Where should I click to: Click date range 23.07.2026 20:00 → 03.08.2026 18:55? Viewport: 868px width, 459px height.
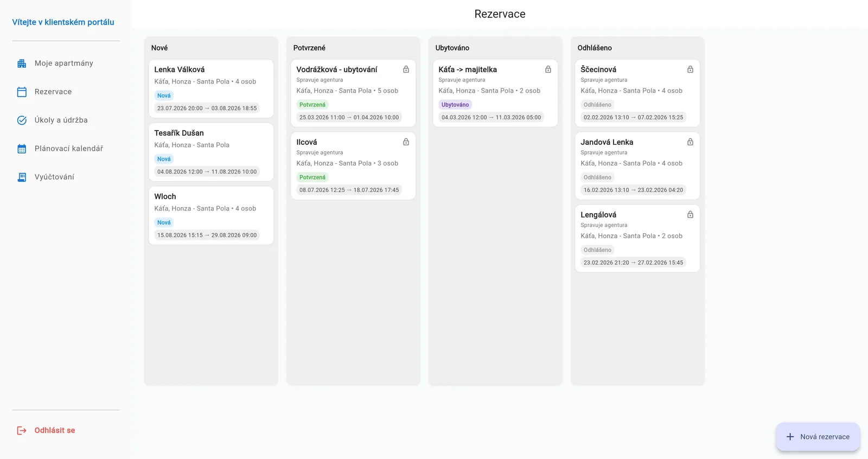pos(207,109)
